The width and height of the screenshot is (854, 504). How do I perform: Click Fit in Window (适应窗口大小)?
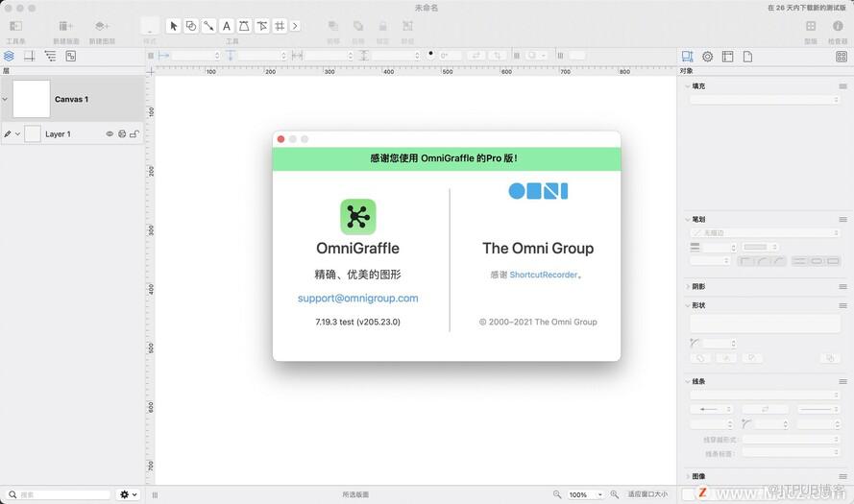tap(647, 494)
